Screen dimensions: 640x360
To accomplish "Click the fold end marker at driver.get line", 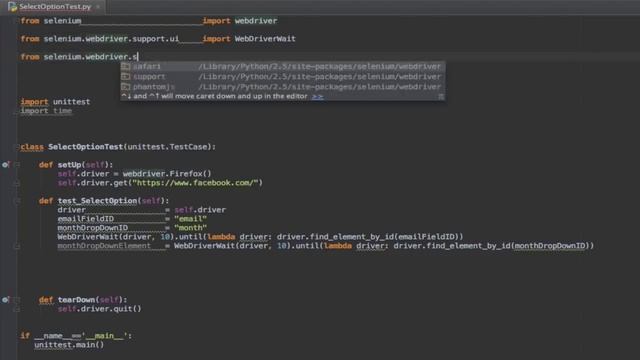I will pyautogui.click(x=17, y=183).
